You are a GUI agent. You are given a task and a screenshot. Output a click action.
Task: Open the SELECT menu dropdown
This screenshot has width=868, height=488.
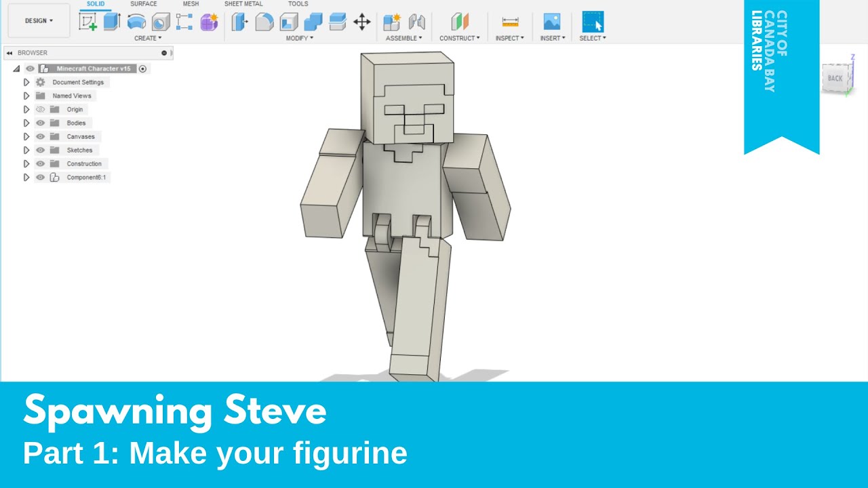[x=593, y=38]
